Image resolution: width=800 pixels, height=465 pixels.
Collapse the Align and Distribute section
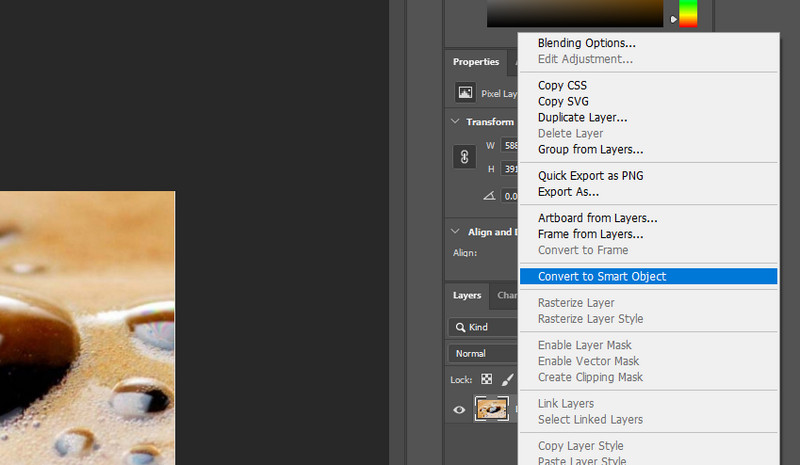456,232
